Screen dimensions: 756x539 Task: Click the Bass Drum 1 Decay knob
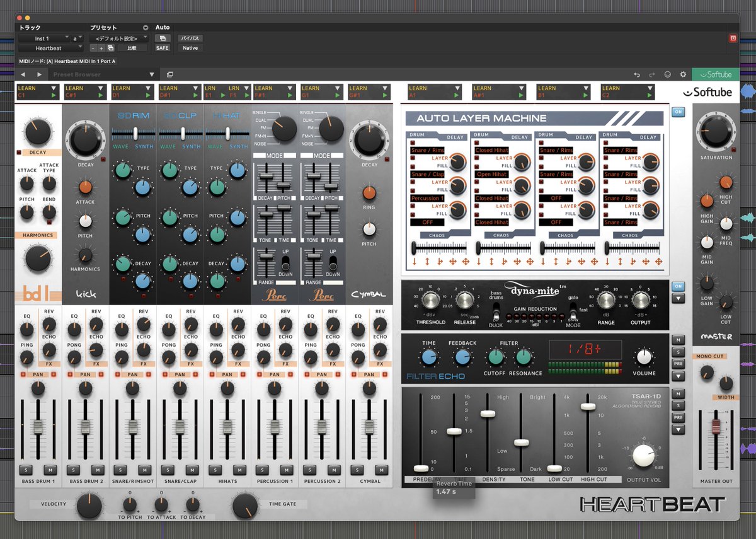coord(38,132)
